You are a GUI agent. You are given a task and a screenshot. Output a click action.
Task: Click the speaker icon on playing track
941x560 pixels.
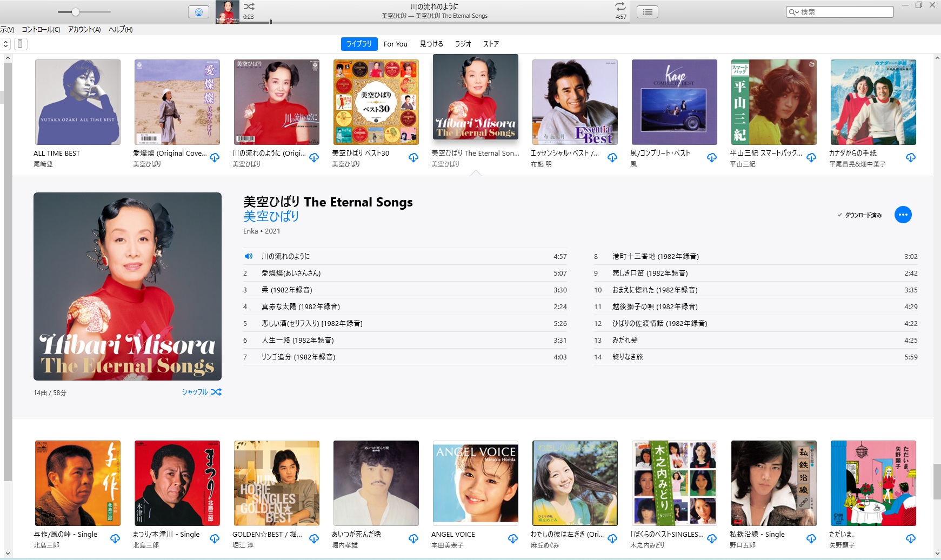249,256
